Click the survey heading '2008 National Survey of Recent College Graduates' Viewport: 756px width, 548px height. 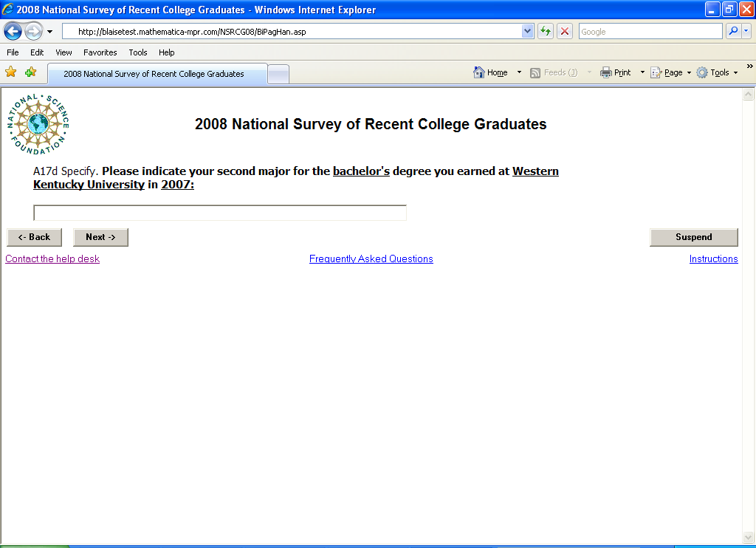pos(371,124)
